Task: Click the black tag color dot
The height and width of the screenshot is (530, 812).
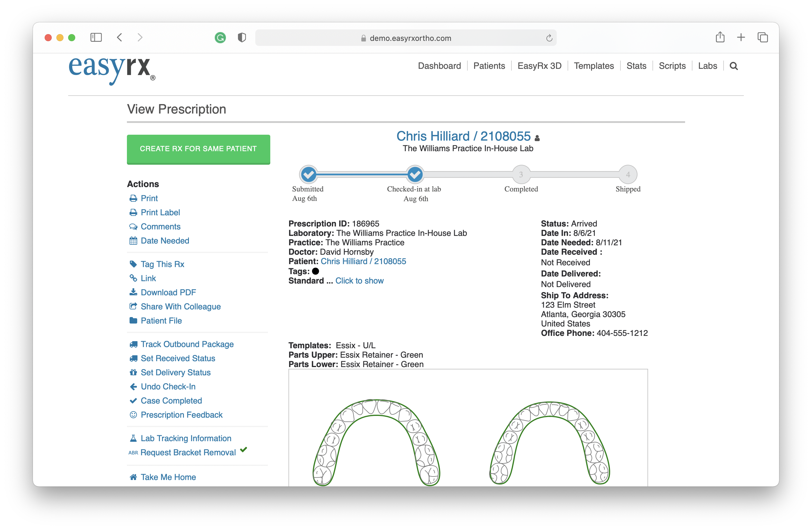Action: tap(316, 271)
